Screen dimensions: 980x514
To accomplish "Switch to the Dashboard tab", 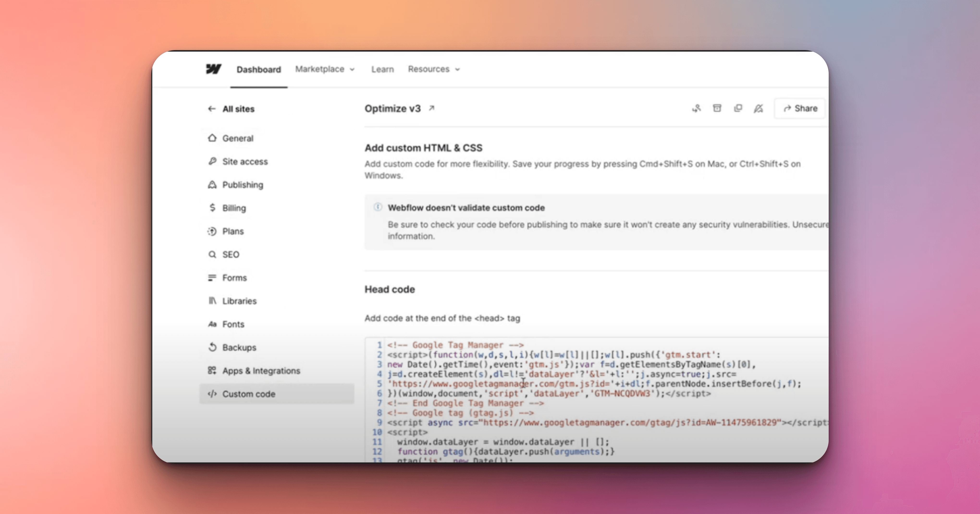I will [x=259, y=70].
